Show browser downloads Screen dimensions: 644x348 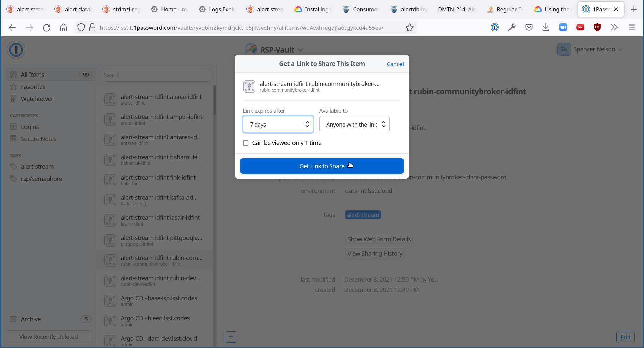coord(546,28)
